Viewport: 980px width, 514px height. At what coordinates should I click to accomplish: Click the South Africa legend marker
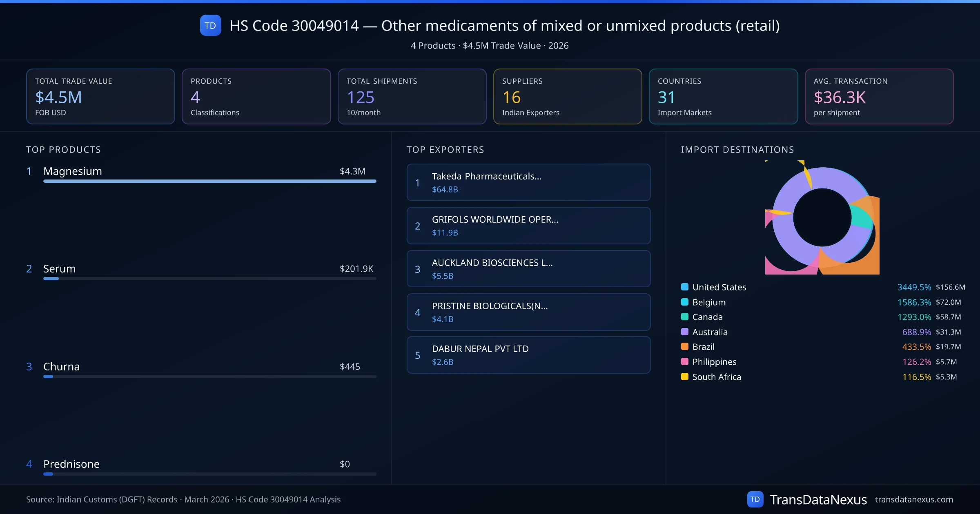[x=684, y=377]
